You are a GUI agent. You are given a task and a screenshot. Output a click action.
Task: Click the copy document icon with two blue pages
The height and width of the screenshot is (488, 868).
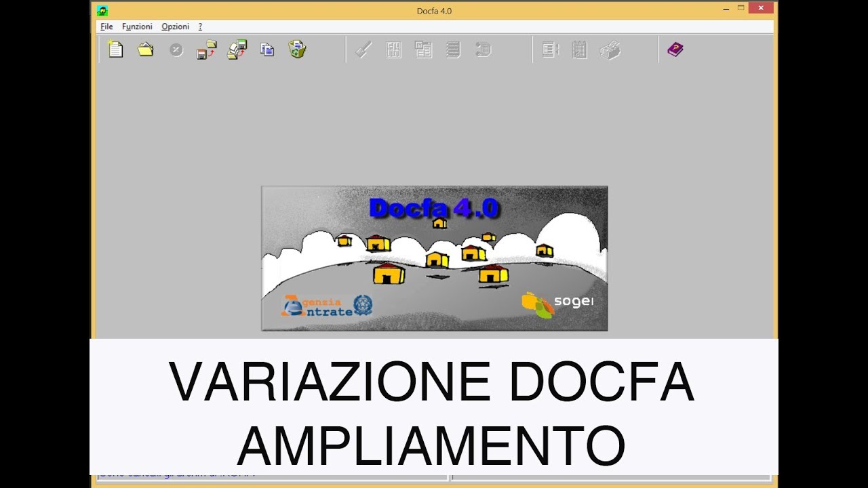[x=268, y=49]
